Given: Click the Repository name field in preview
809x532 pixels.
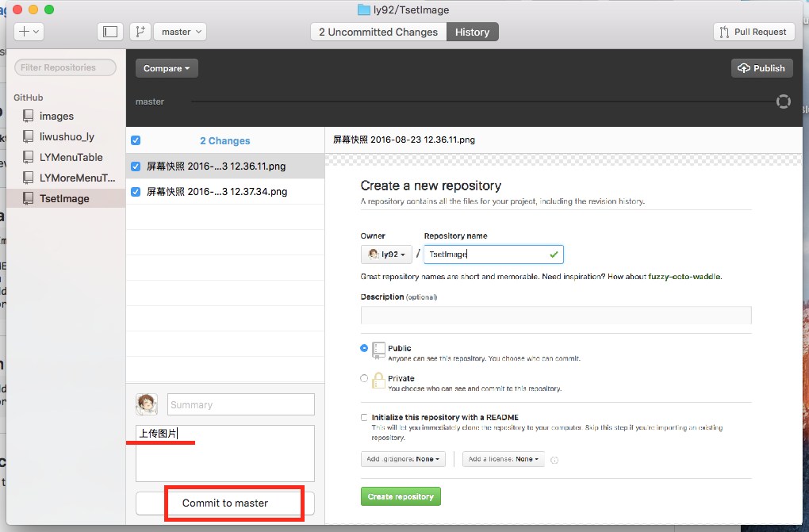Looking at the screenshot, I should tap(493, 255).
